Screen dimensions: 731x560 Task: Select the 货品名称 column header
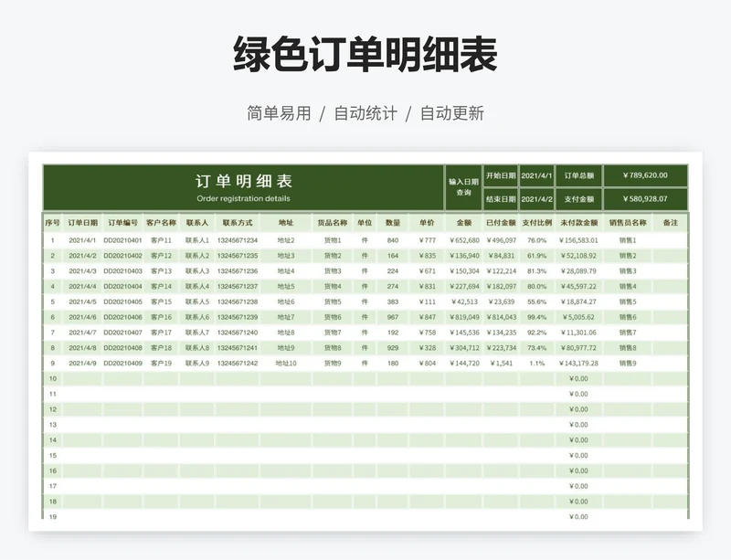[332, 222]
